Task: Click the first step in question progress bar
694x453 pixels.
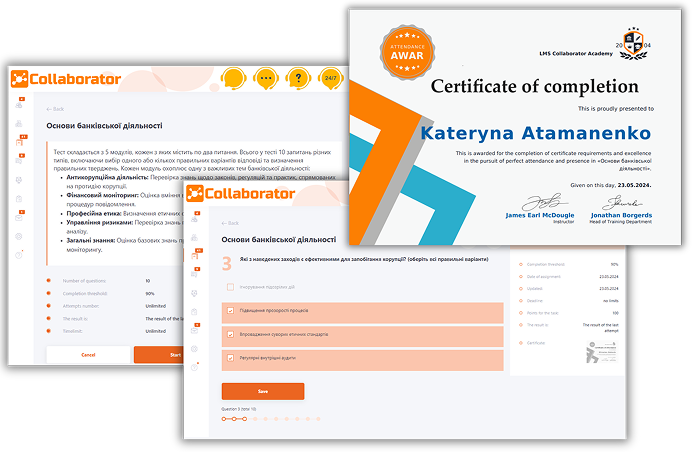Action: click(224, 418)
